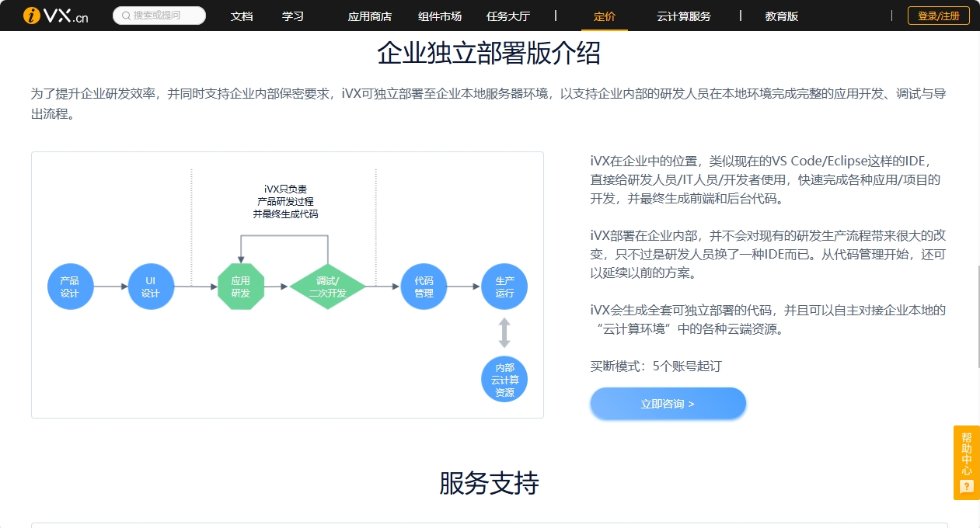Viewport: 980px width, 528px height.
Task: Click the green 调试/二次开发 diamond
Action: [327, 287]
